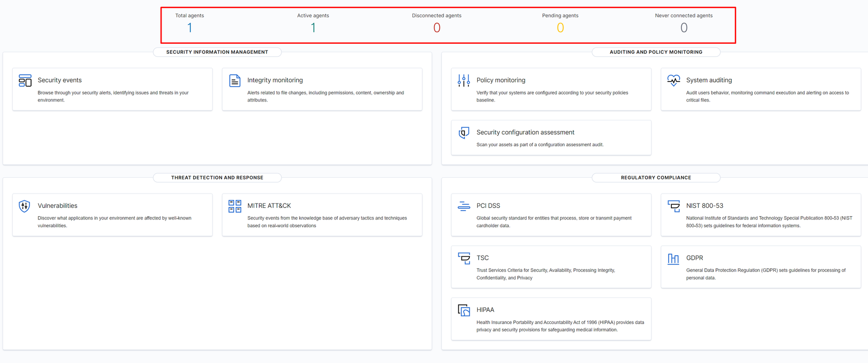Click the Regulatory Compliance heading
The height and width of the screenshot is (363, 868).
(656, 178)
